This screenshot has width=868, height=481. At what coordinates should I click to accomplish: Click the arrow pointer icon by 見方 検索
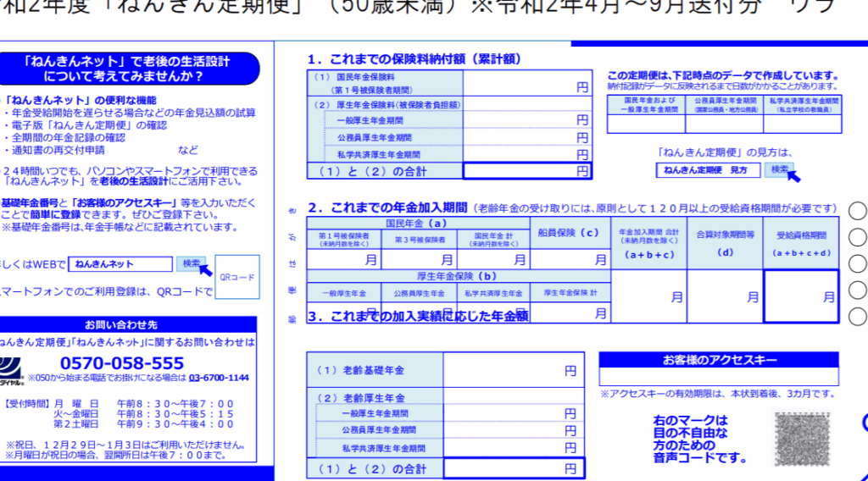[x=793, y=176]
